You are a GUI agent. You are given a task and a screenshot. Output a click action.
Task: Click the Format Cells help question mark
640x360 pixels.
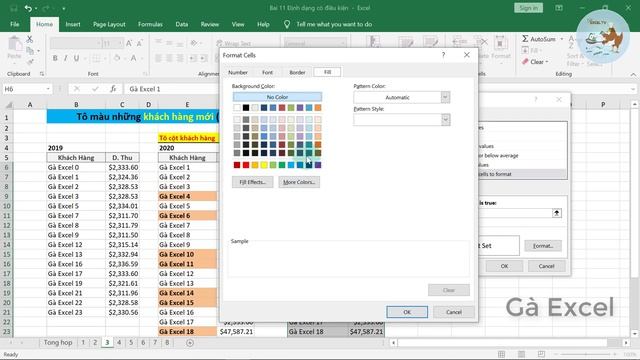pyautogui.click(x=443, y=55)
